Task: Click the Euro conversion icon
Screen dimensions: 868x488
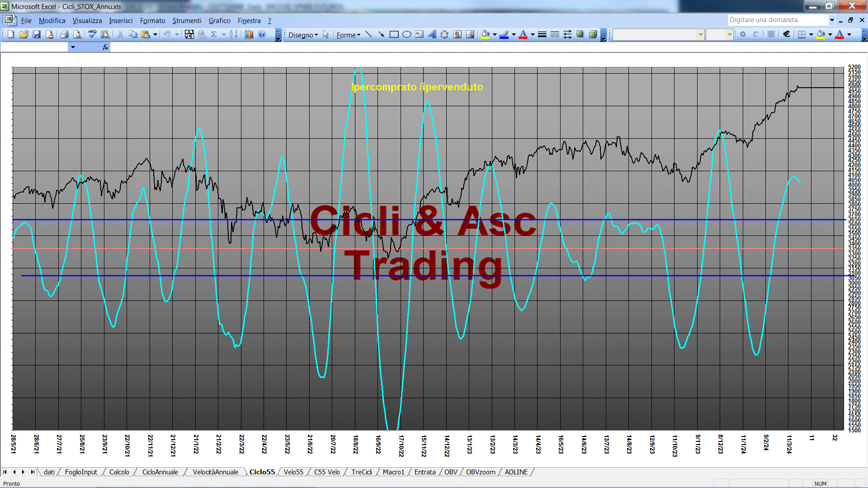Action: tap(189, 34)
